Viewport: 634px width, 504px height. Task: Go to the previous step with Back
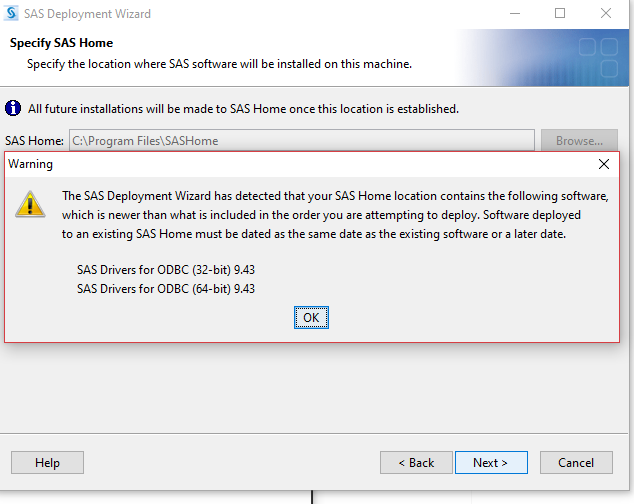point(416,463)
